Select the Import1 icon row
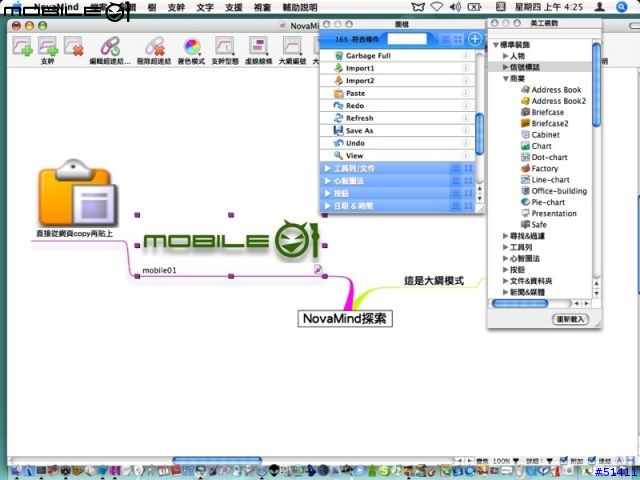This screenshot has height=480, width=640. coord(397,68)
